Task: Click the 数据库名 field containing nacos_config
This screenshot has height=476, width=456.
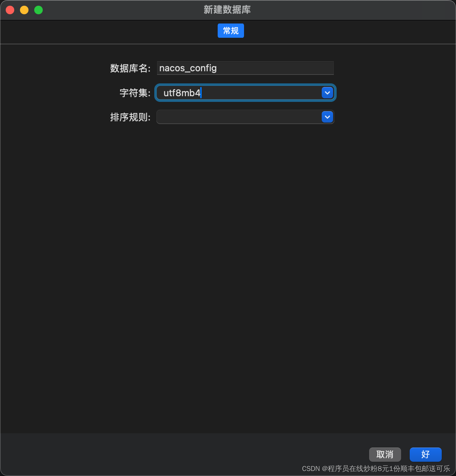Action: coord(245,68)
